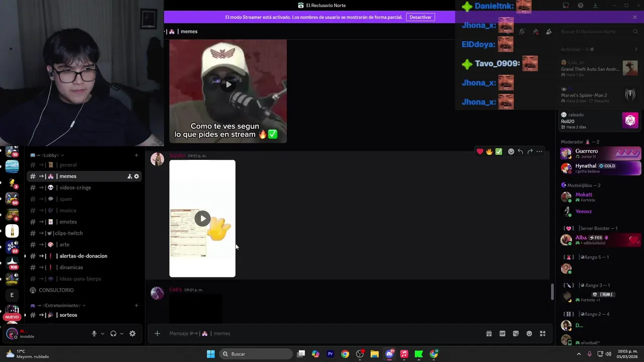Add green checkmark reaction to message

point(499,151)
